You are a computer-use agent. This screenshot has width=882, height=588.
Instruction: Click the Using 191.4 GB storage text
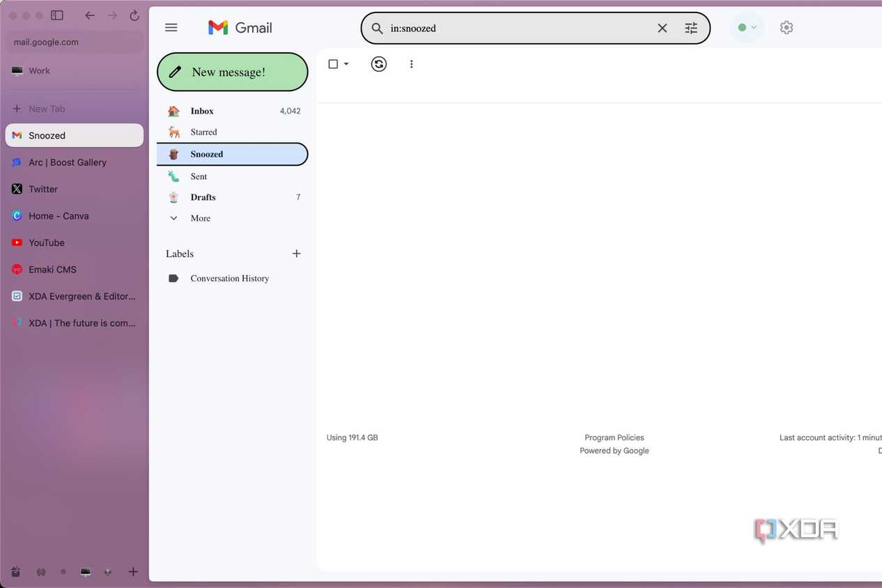pyautogui.click(x=352, y=438)
